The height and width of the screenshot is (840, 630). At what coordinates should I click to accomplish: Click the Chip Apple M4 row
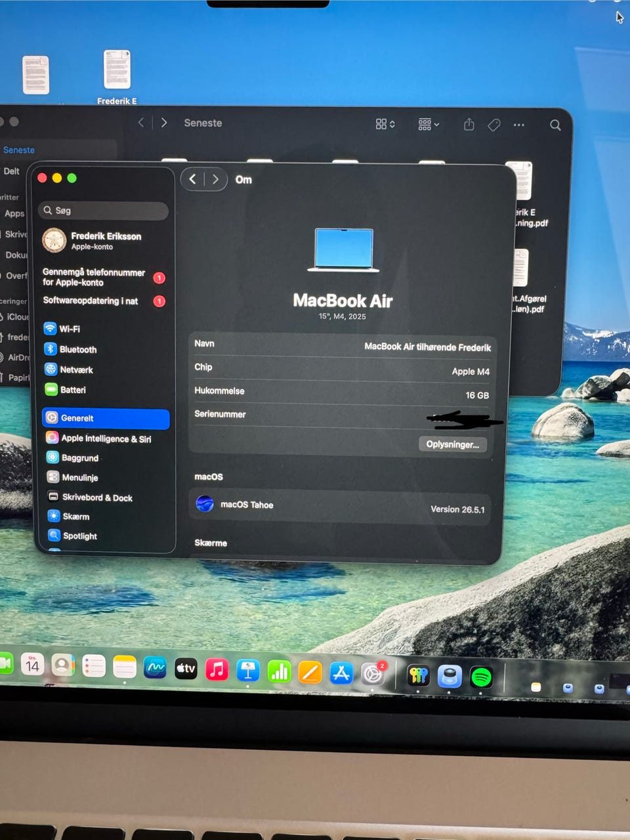click(341, 369)
